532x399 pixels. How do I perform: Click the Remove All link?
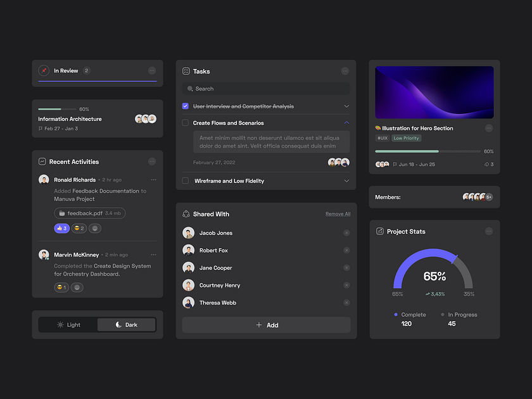click(338, 213)
